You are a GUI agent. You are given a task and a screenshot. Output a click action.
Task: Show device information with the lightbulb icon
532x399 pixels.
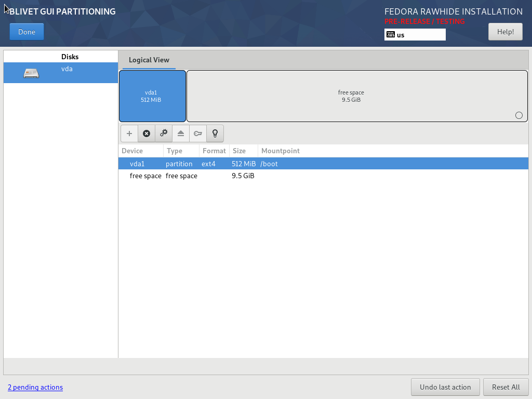pyautogui.click(x=215, y=134)
